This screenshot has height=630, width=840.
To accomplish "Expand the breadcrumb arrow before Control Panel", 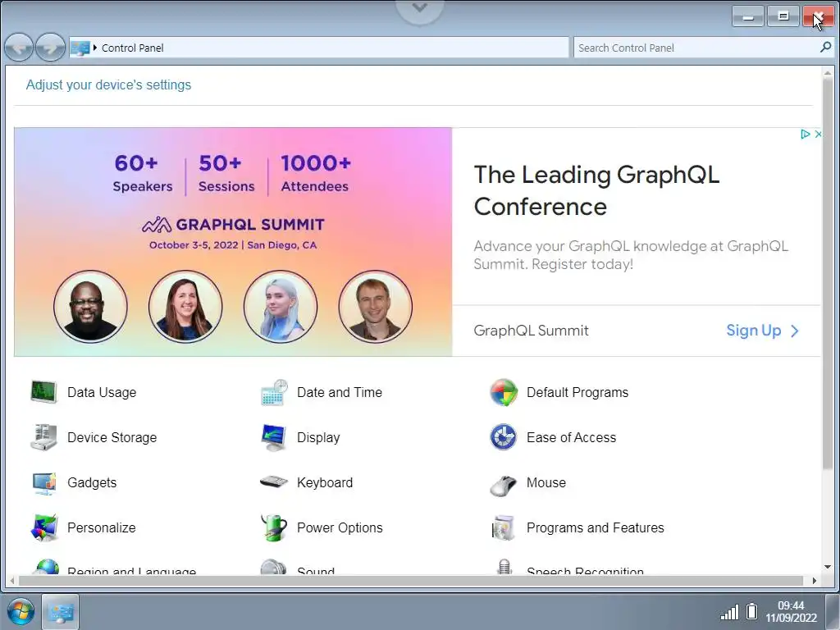I will tap(95, 48).
